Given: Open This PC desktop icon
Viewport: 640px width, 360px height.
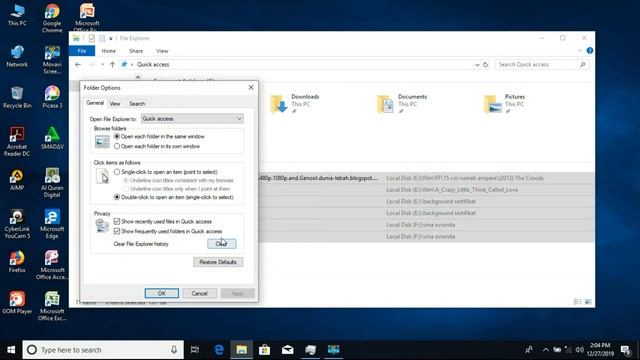Looking at the screenshot, I should pyautogui.click(x=17, y=15).
